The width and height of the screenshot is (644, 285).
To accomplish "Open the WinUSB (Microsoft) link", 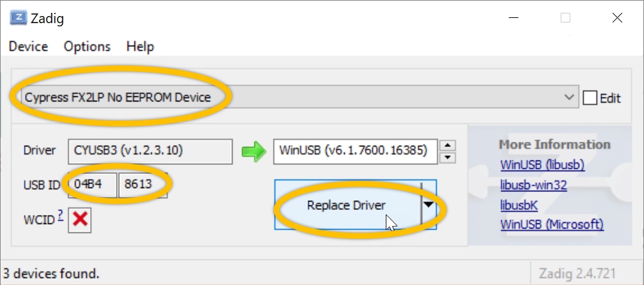I will pos(552,225).
